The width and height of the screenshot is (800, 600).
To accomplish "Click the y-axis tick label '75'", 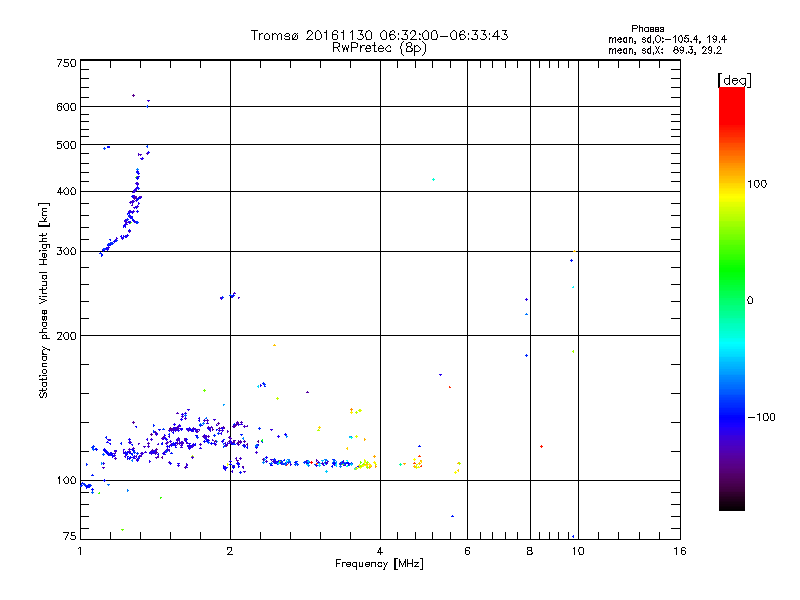I will (x=70, y=536).
